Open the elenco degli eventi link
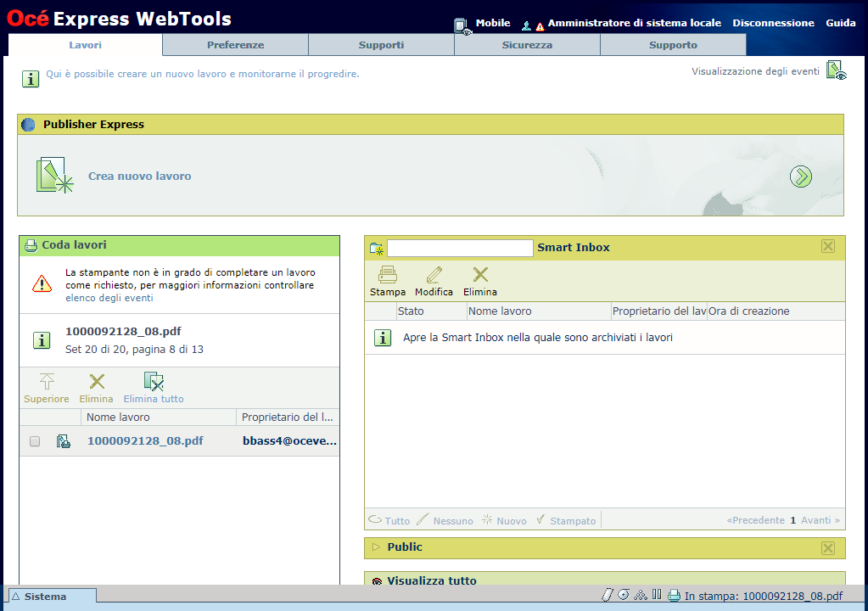This screenshot has height=611, width=868. click(109, 298)
